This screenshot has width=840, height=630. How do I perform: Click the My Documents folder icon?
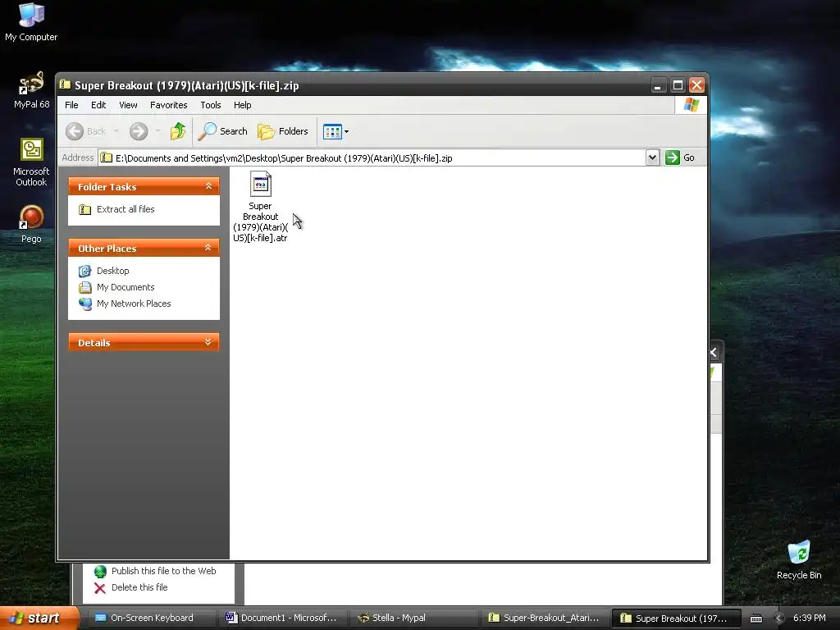pyautogui.click(x=84, y=288)
